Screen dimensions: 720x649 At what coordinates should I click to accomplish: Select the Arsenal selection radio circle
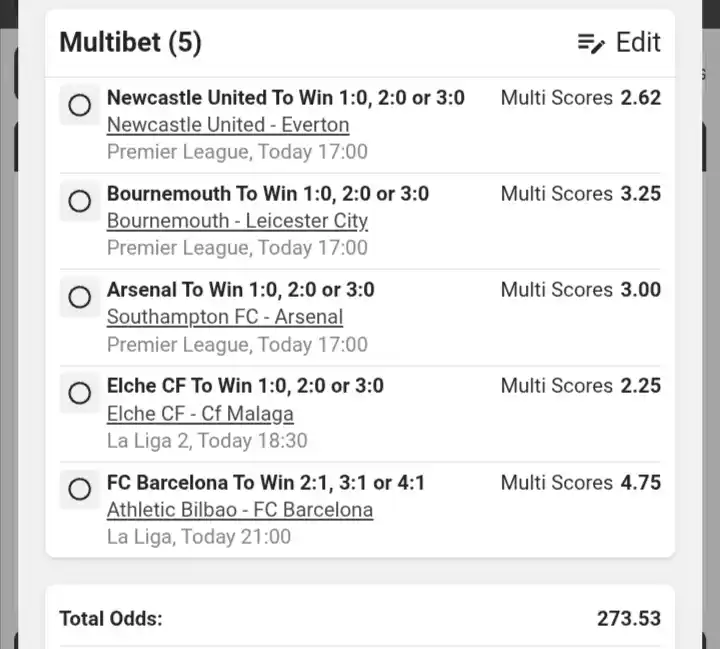(x=79, y=297)
